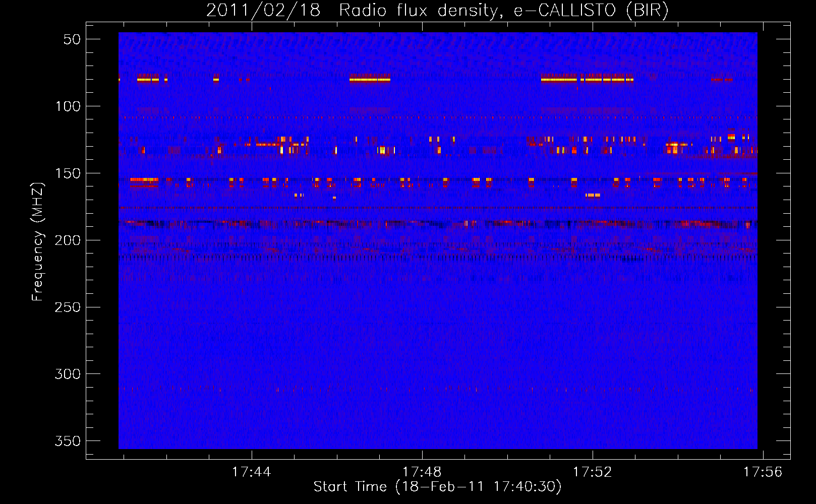Click the 'Frequency (MHZ)' axis label
Screen dimensions: 816x504
point(38,241)
